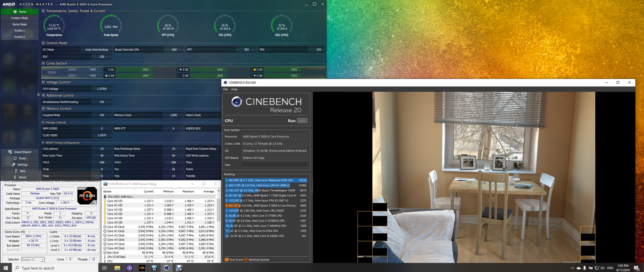This screenshot has width=644, height=272.
Task: Open the Socket #1 selection dropdown
Action: coord(33,260)
